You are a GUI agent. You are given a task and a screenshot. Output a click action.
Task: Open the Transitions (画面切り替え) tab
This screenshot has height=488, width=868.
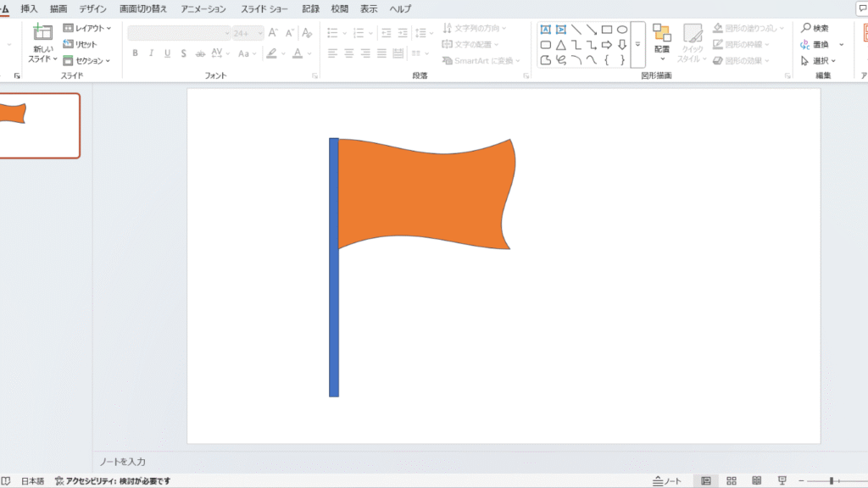tap(142, 8)
